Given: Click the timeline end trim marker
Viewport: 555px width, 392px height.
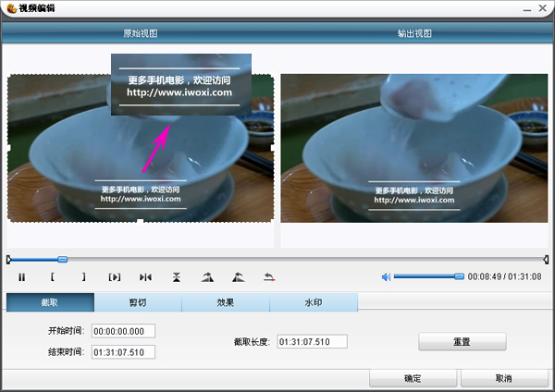Looking at the screenshot, I should (x=546, y=260).
